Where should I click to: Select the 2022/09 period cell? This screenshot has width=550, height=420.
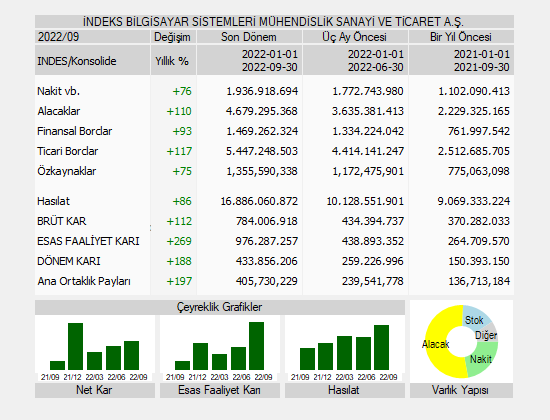[x=92, y=36]
